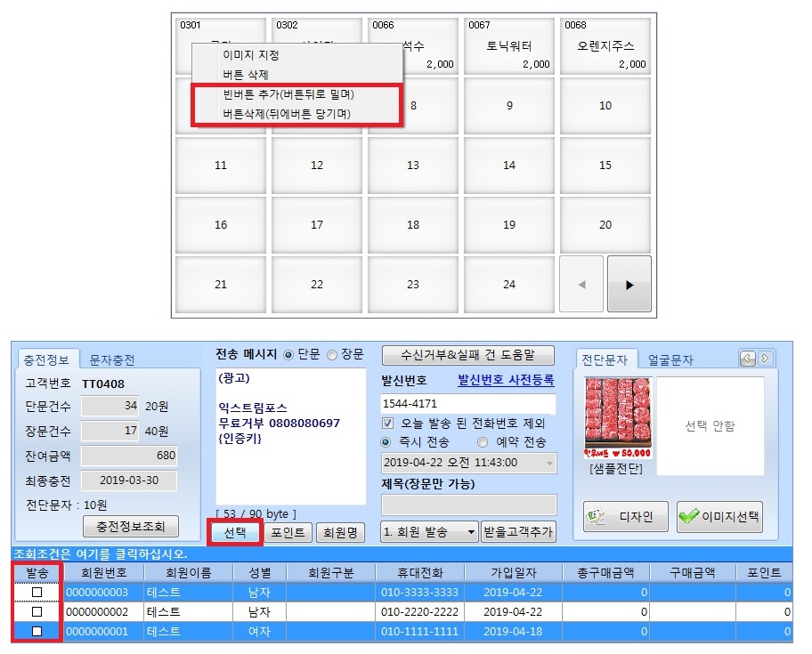812x654 pixels.
Task: Click the next page right arrow button
Action: (629, 285)
